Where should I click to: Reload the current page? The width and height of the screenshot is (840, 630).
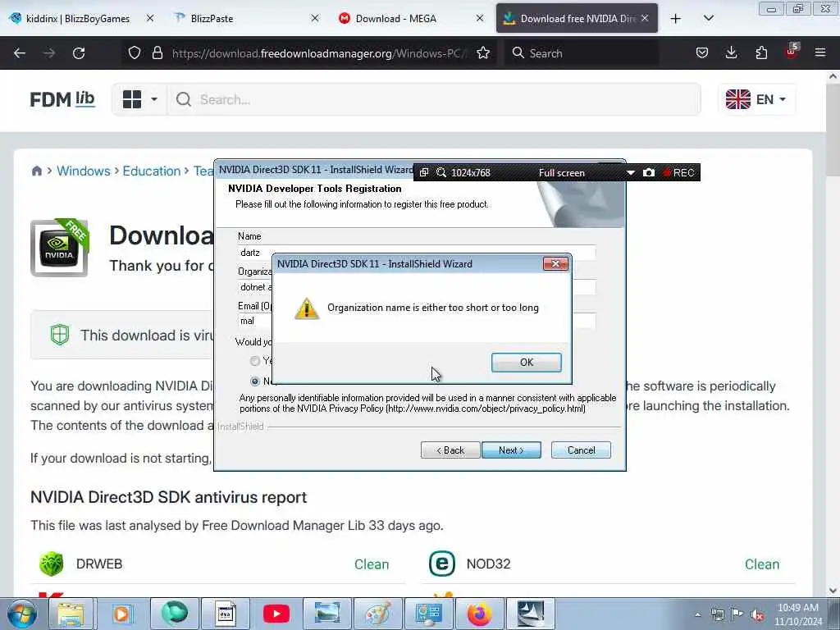(x=79, y=53)
